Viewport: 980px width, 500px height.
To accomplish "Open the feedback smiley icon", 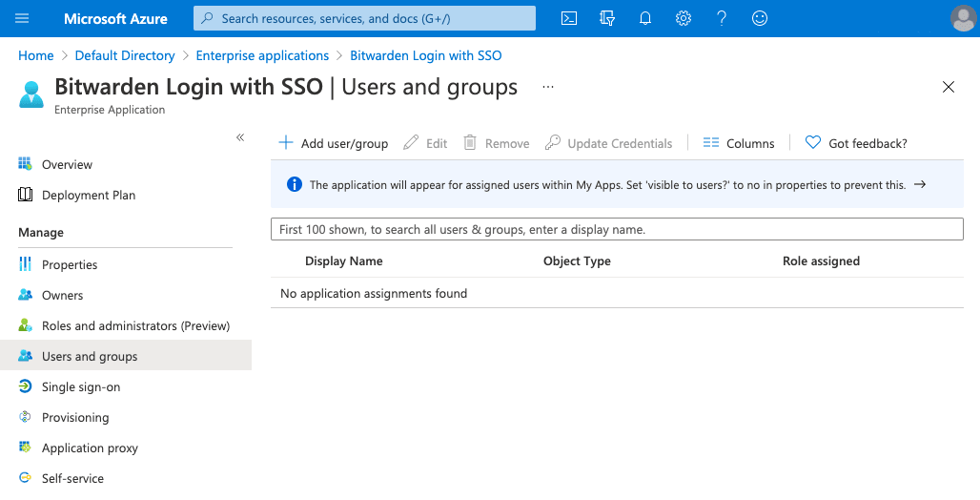I will click(x=760, y=18).
